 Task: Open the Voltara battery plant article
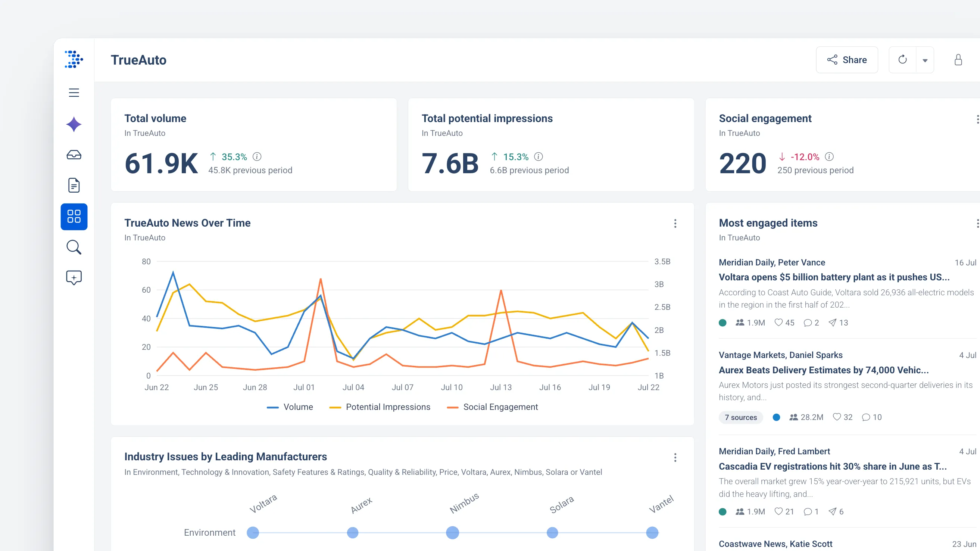834,277
